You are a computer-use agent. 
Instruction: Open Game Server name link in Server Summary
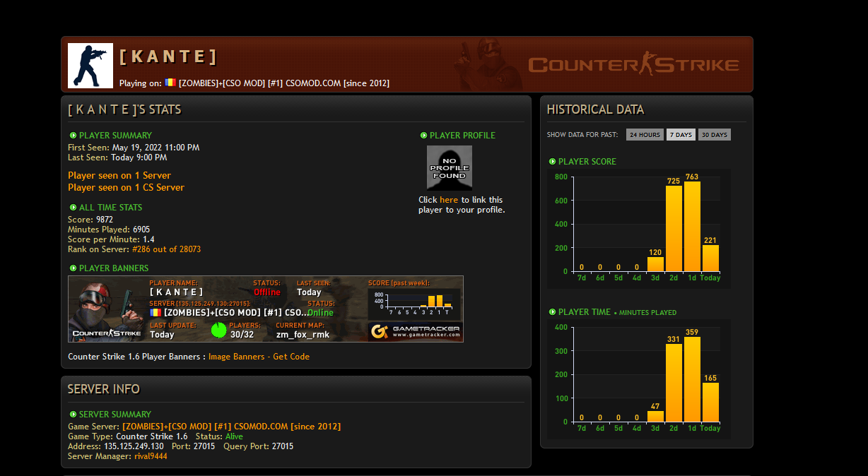pos(231,427)
